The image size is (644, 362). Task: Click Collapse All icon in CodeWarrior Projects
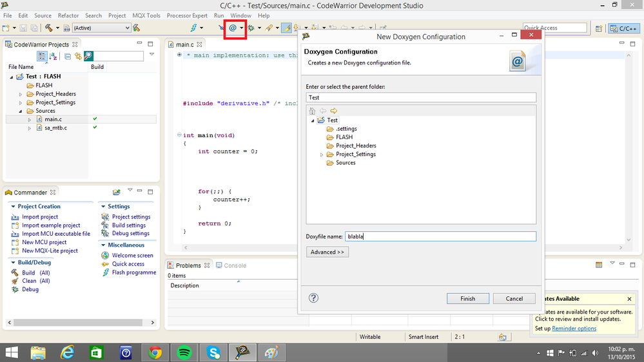[x=67, y=56]
